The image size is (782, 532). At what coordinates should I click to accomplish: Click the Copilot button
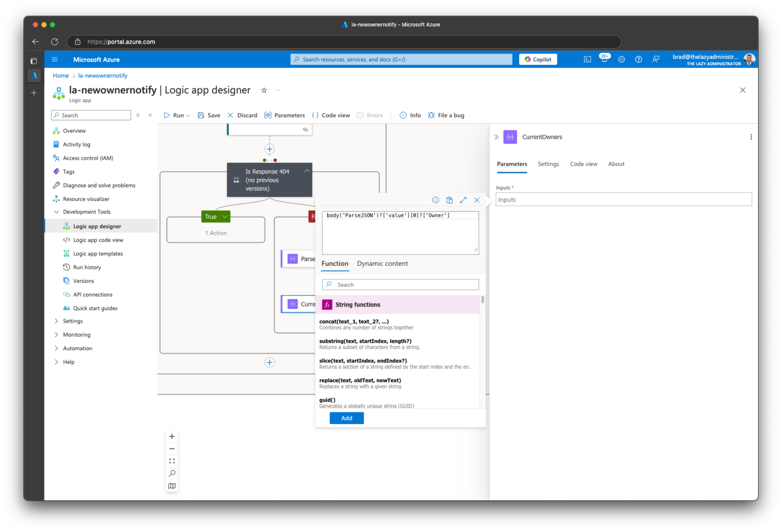coord(538,60)
